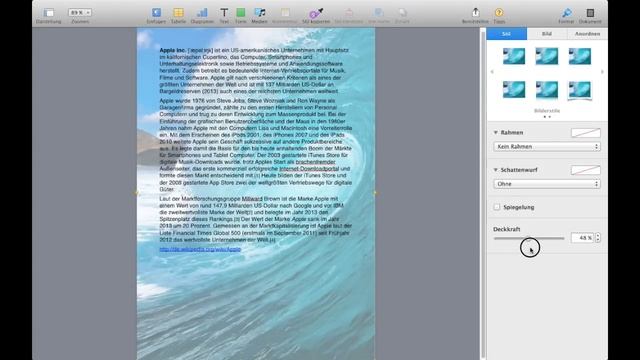Click the Deckkraft percentage stepper arrows

click(x=598, y=238)
